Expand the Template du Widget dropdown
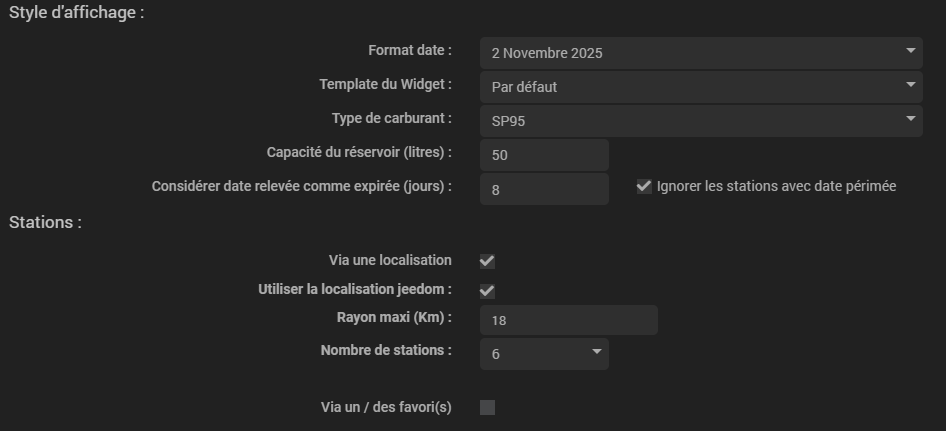This screenshot has width=946, height=431. 700,86
